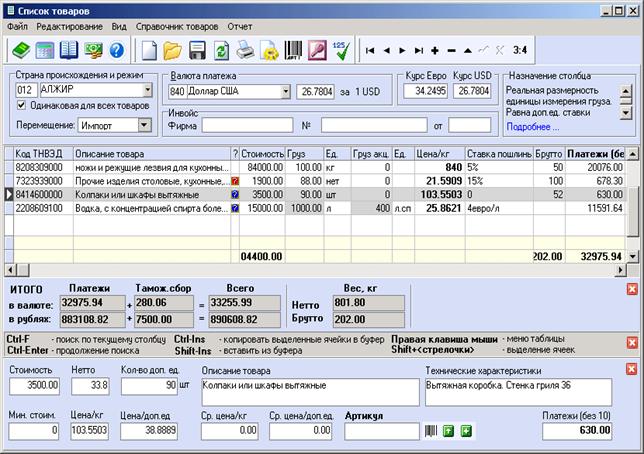
Task: Select the Водка description cell
Action: coord(152,208)
